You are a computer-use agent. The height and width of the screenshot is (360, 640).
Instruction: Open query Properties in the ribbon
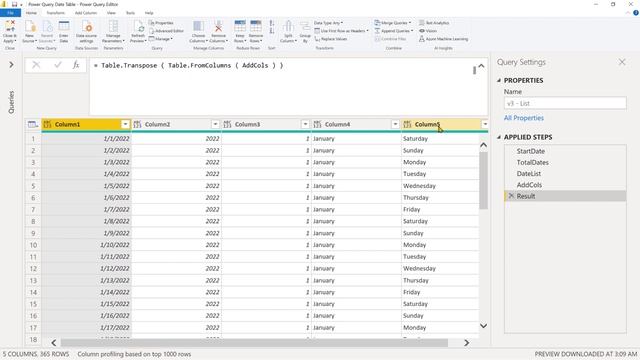pos(161,23)
